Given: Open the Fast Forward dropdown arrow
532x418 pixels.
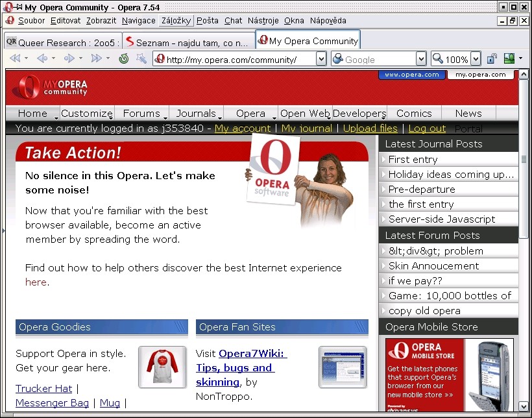Looking at the screenshot, I should click(x=108, y=58).
